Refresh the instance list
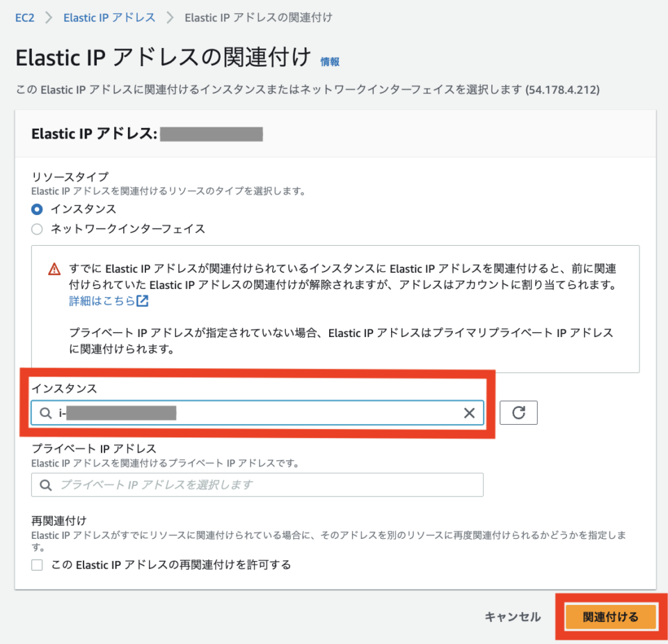668x644 pixels. coord(518,412)
